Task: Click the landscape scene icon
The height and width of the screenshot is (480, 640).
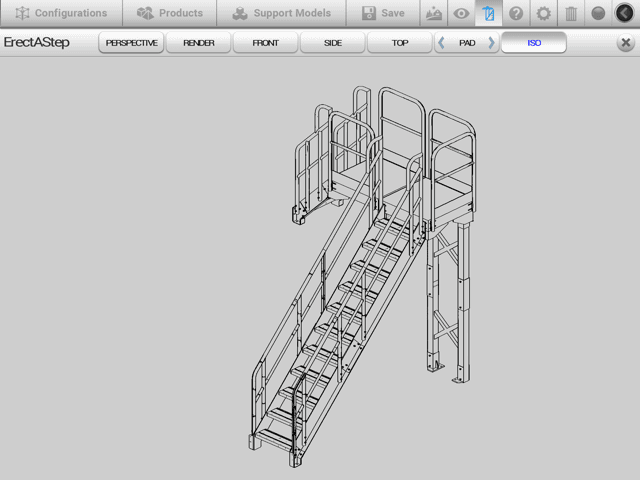Action: click(433, 14)
